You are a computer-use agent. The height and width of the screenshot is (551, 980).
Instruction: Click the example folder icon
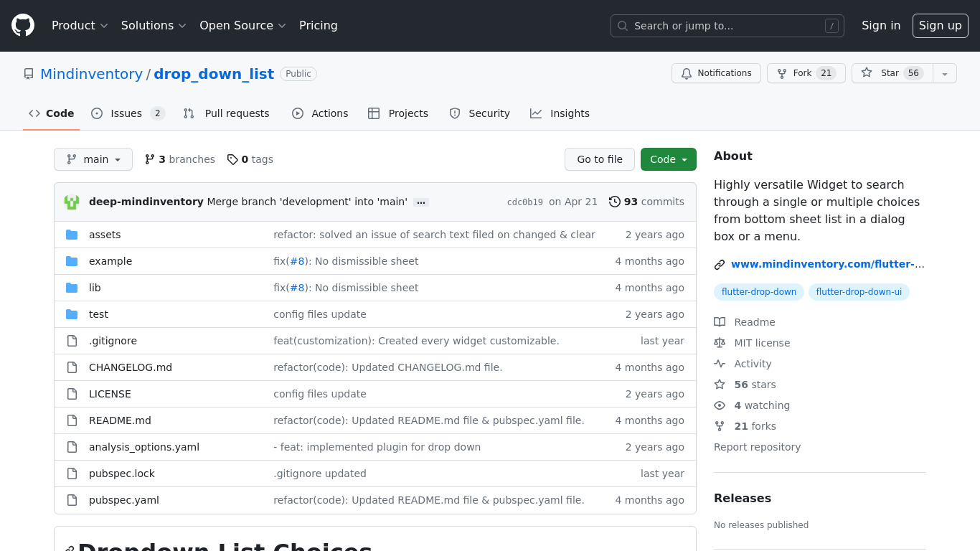point(72,261)
